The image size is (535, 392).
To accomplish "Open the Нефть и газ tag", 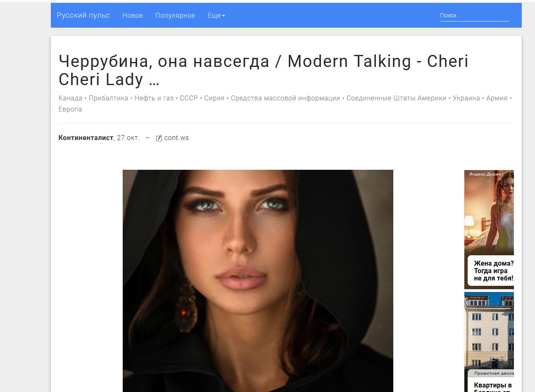I will click(x=154, y=98).
